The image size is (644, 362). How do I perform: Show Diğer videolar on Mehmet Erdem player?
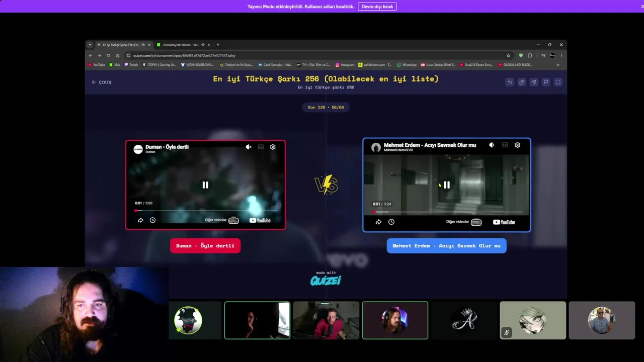464,222
